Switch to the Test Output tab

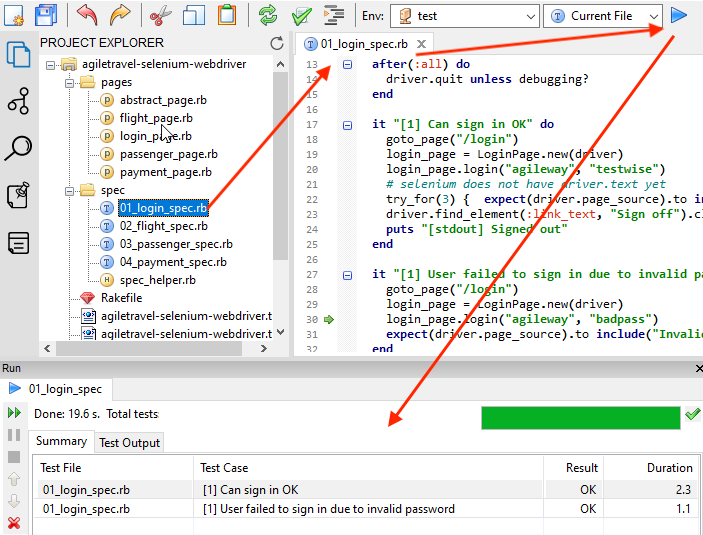tap(130, 443)
